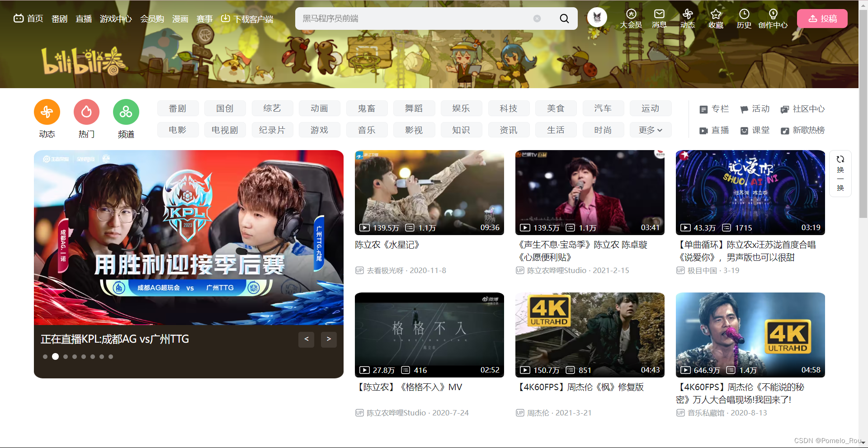The image size is (868, 448).
Task: Select the 舞蹈 category
Action: click(x=414, y=108)
